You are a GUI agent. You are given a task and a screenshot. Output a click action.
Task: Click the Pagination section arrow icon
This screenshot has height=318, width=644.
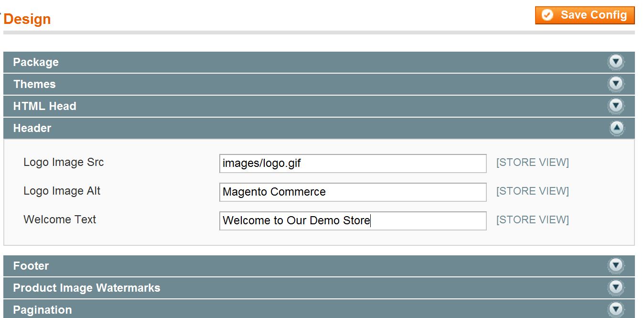[x=616, y=309]
